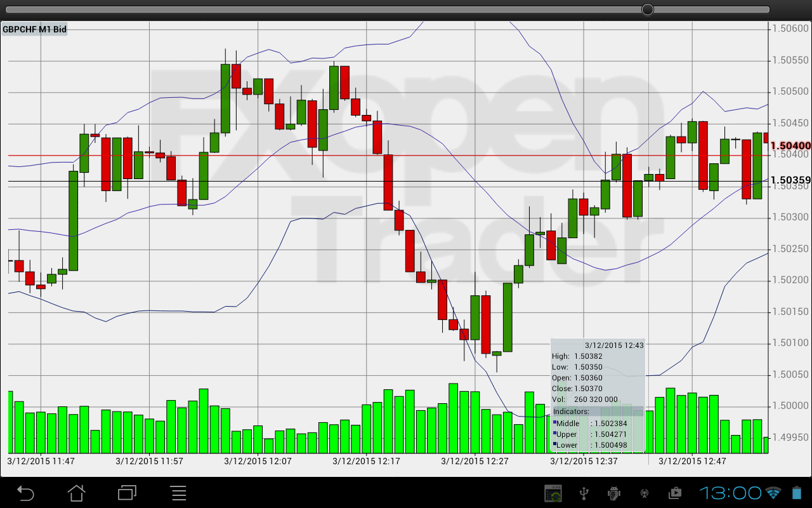Image resolution: width=812 pixels, height=508 pixels.
Task: Tap the 1.49950 price axis label
Action: 790,438
